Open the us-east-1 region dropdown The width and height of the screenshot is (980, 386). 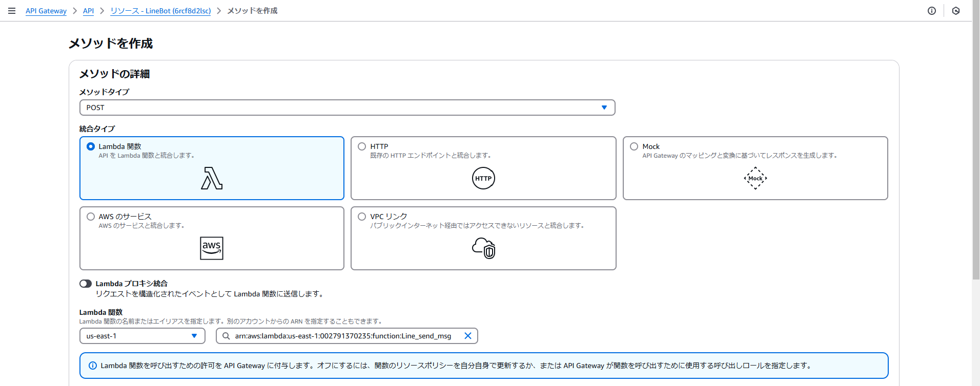tap(142, 336)
